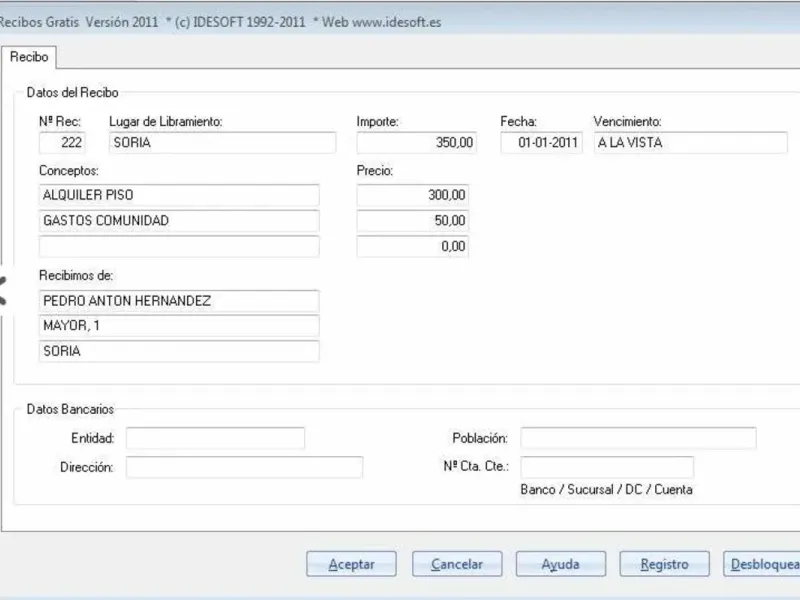Click the Fecha label

coord(518,121)
